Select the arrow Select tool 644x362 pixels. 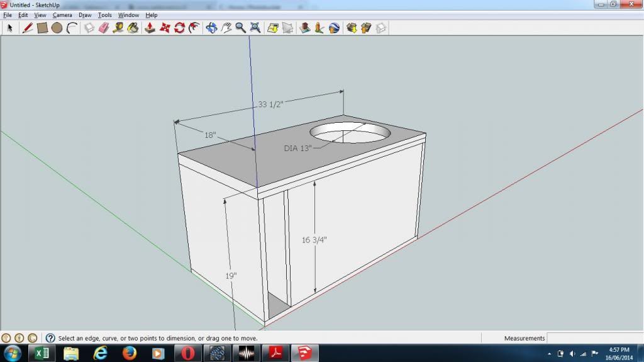(10, 28)
